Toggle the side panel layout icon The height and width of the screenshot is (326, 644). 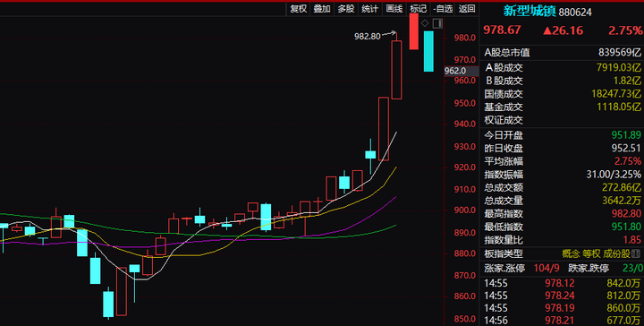point(437,23)
